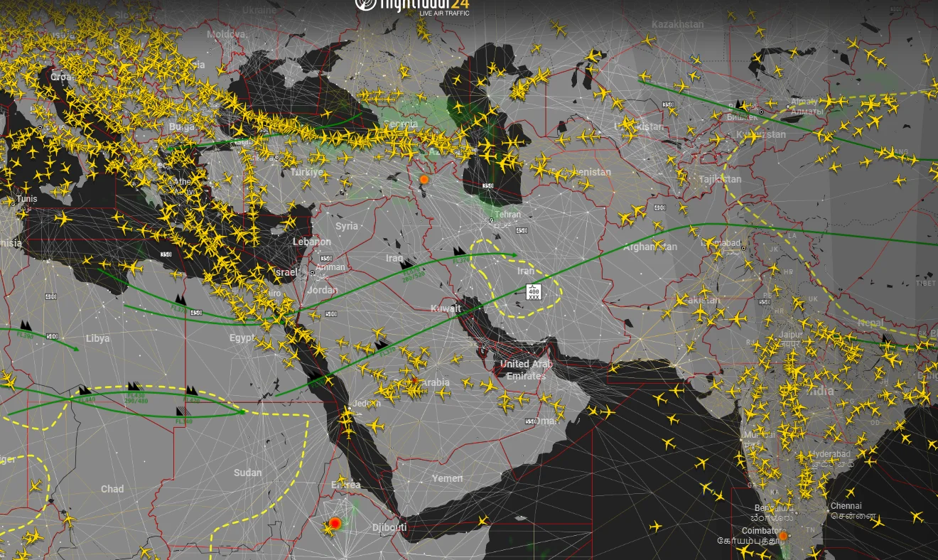Click the red marker west of Djibouti
Screen dimensions: 938x560
coord(335,524)
